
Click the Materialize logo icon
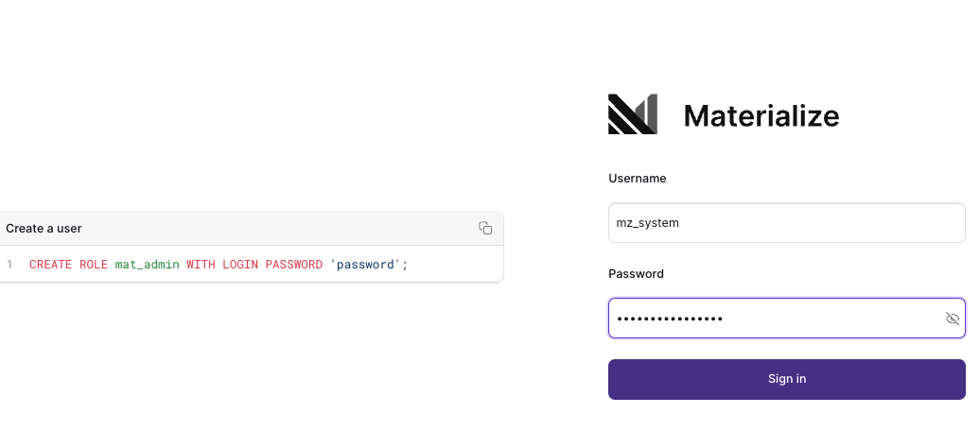click(x=632, y=114)
